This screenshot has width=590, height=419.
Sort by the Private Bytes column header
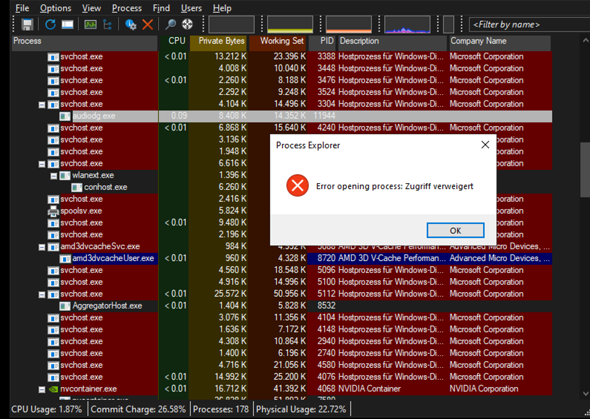(218, 43)
